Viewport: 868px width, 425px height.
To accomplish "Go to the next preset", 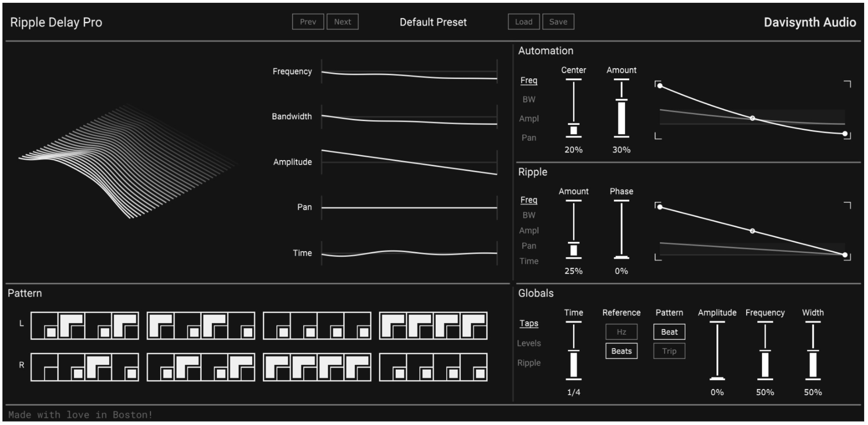I will coord(342,21).
